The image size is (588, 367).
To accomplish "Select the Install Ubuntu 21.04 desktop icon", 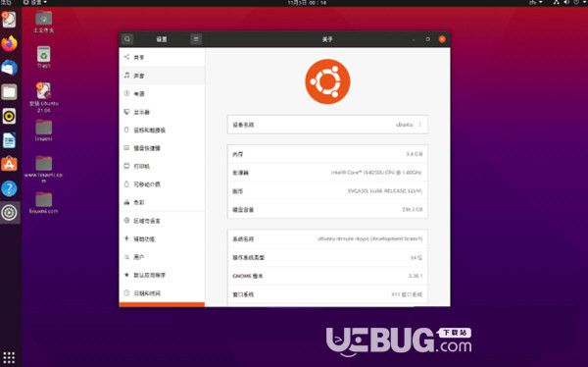I will click(44, 98).
